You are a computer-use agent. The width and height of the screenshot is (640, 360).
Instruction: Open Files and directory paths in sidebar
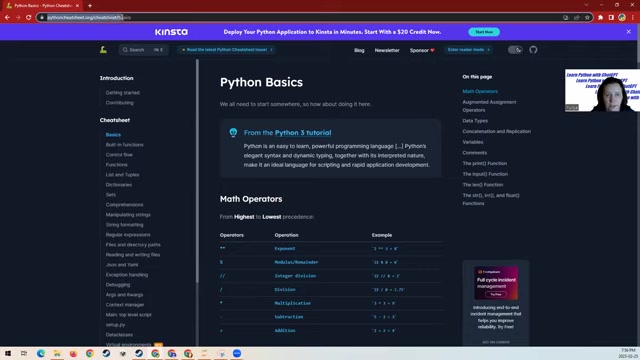133,245
